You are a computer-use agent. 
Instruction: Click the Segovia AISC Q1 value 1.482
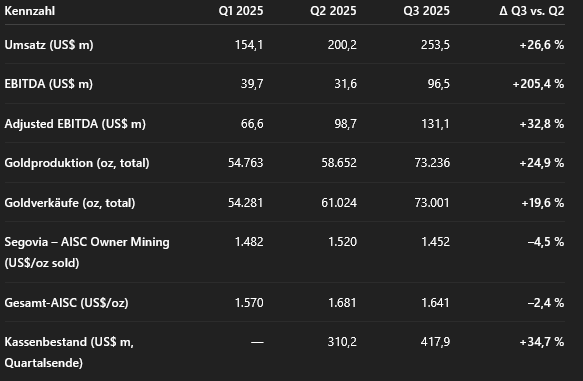point(249,242)
